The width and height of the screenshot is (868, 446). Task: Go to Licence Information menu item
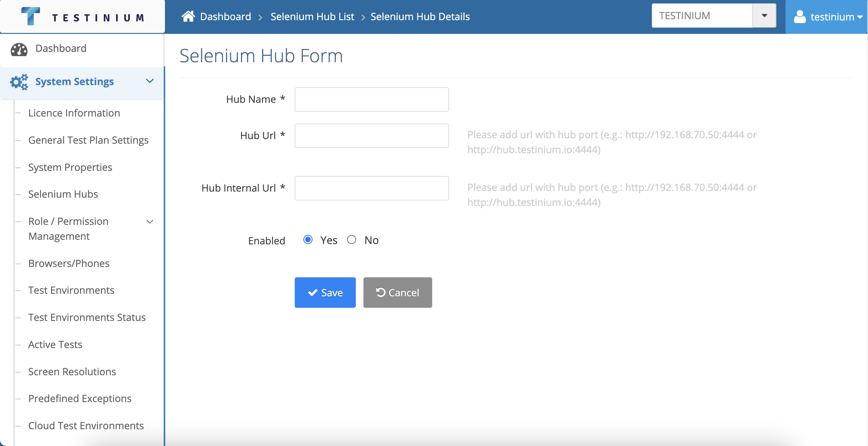pyautogui.click(x=74, y=113)
